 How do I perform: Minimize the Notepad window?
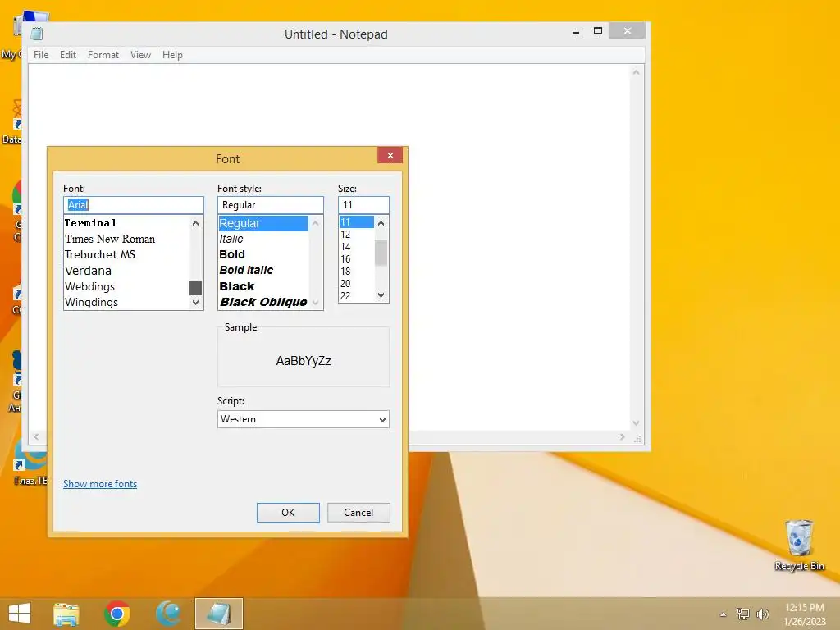click(576, 31)
